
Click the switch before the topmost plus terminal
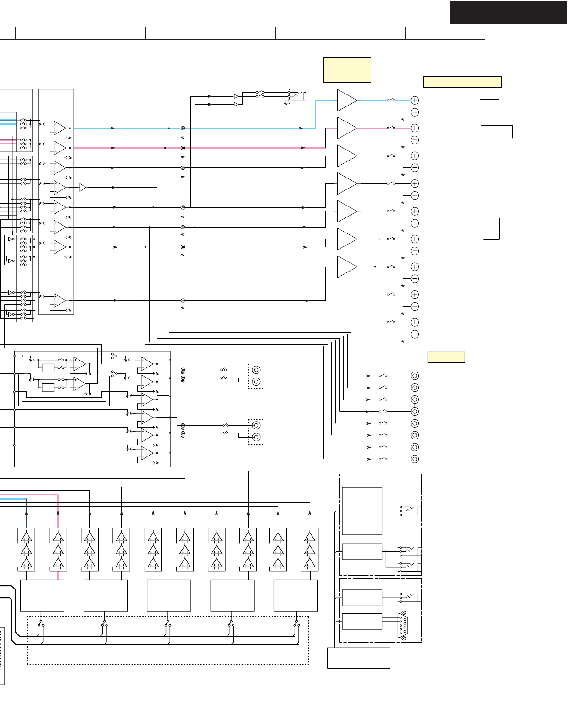click(x=391, y=100)
